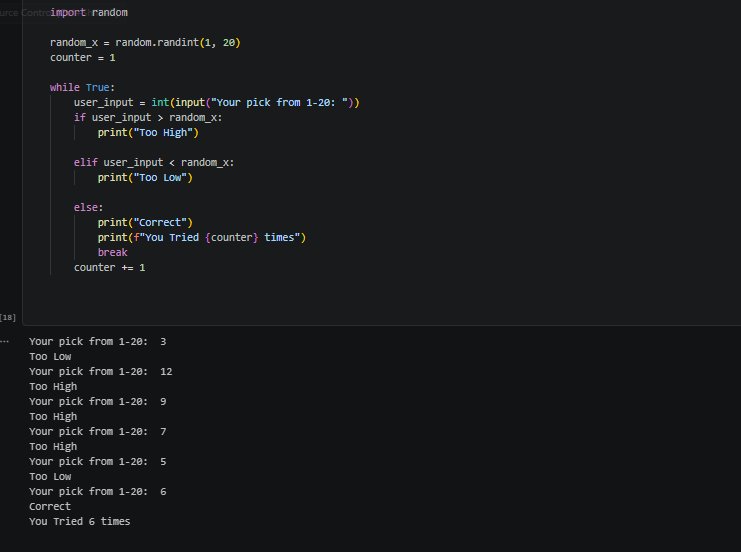Click output line 'Your pick from 1-20: 12'
741x552 pixels.
point(101,372)
